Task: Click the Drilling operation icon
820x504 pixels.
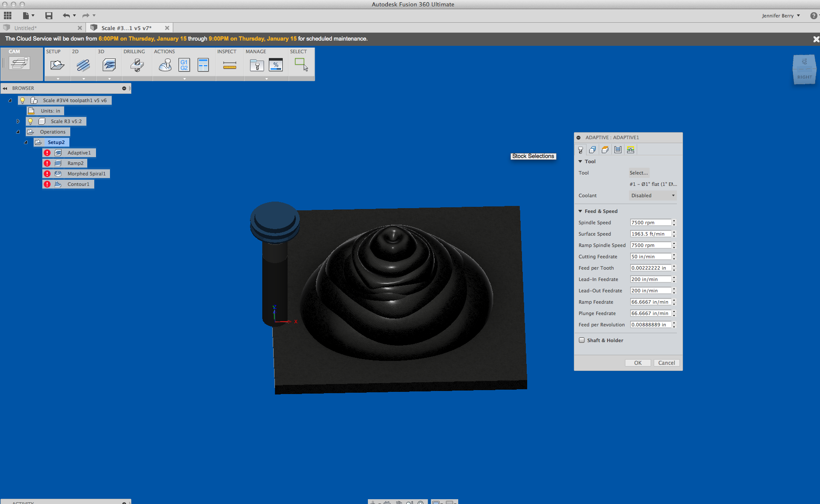Action: coord(137,65)
